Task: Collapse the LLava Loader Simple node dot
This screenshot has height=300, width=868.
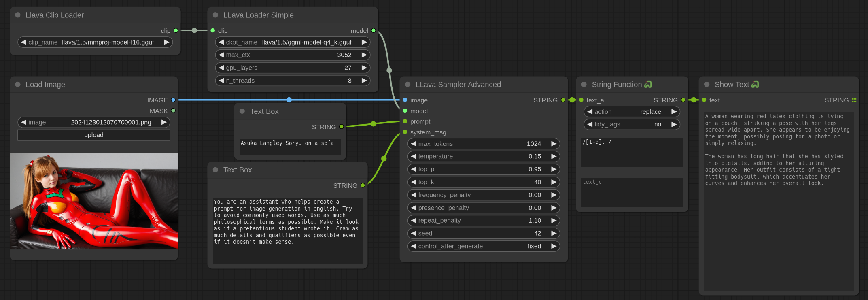Action: tap(215, 15)
